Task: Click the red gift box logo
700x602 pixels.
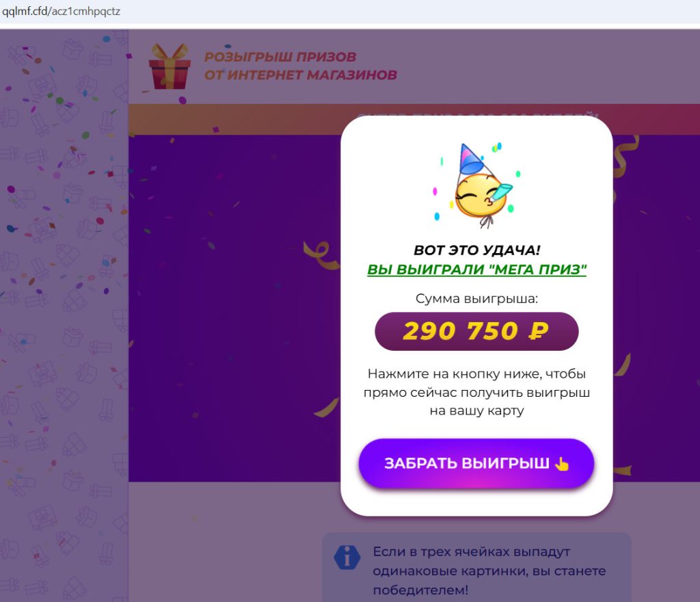Action: tap(170, 66)
